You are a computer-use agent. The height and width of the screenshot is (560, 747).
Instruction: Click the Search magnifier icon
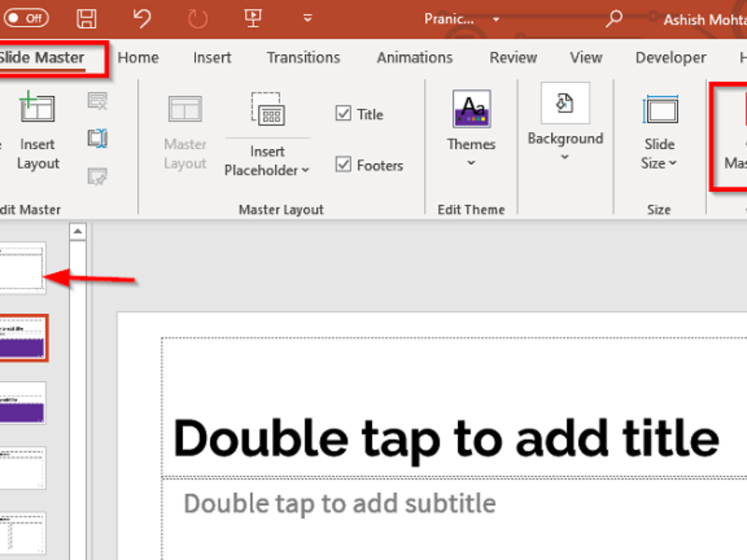[x=613, y=19]
